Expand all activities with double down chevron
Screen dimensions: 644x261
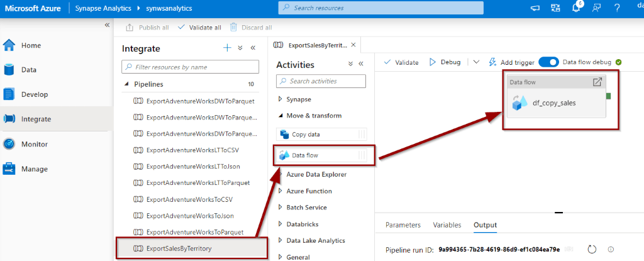pos(350,64)
